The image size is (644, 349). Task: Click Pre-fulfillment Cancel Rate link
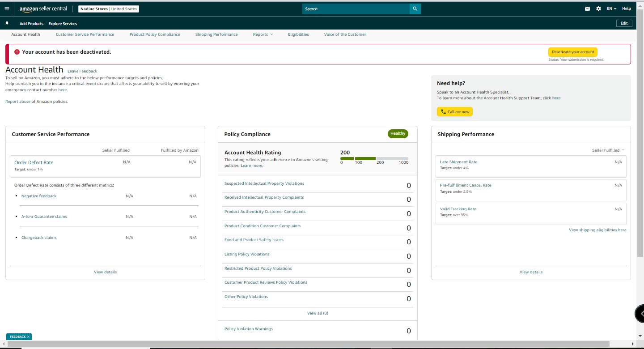click(466, 185)
